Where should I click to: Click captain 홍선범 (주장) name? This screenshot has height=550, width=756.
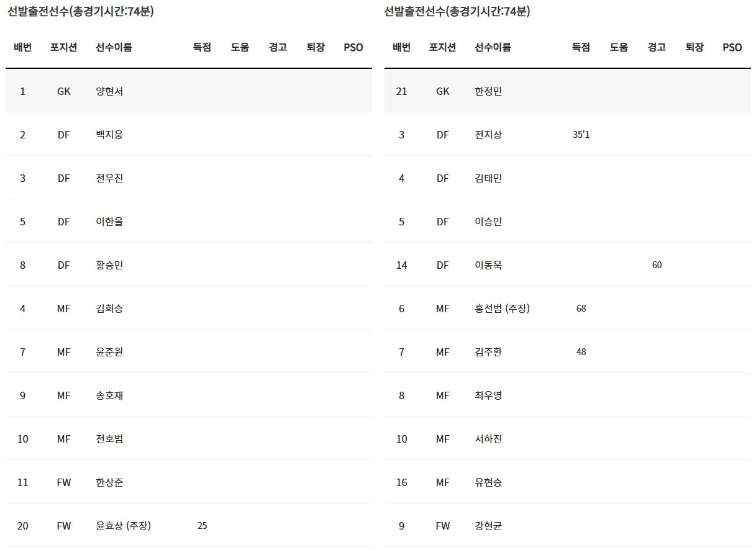[502, 309]
